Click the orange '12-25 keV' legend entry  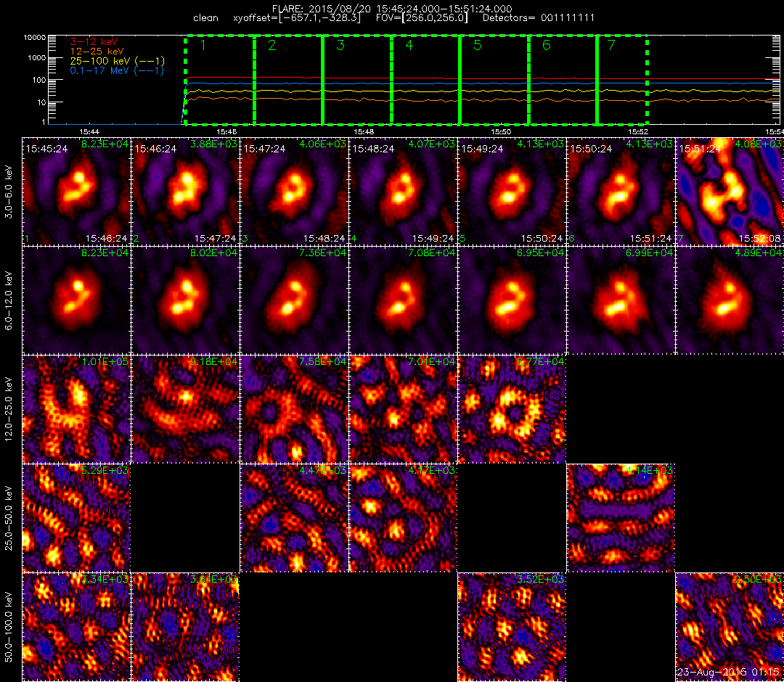pos(97,51)
